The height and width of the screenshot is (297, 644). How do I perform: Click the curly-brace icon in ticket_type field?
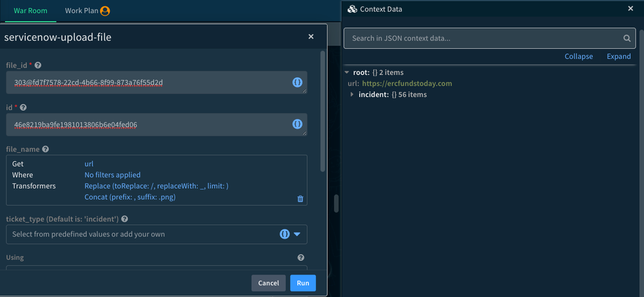[x=284, y=235]
